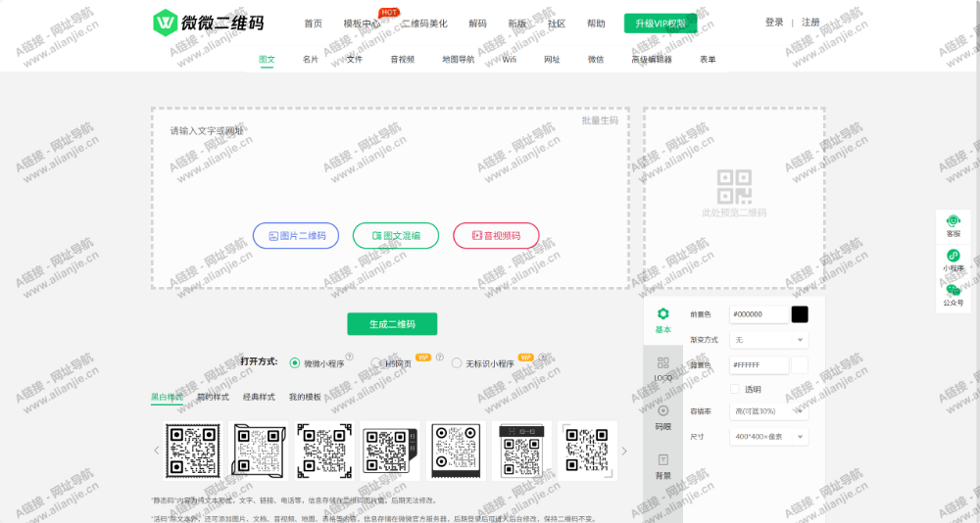This screenshot has width=980, height=523.
Task: Switch to the 微信 tab
Action: pyautogui.click(x=596, y=60)
